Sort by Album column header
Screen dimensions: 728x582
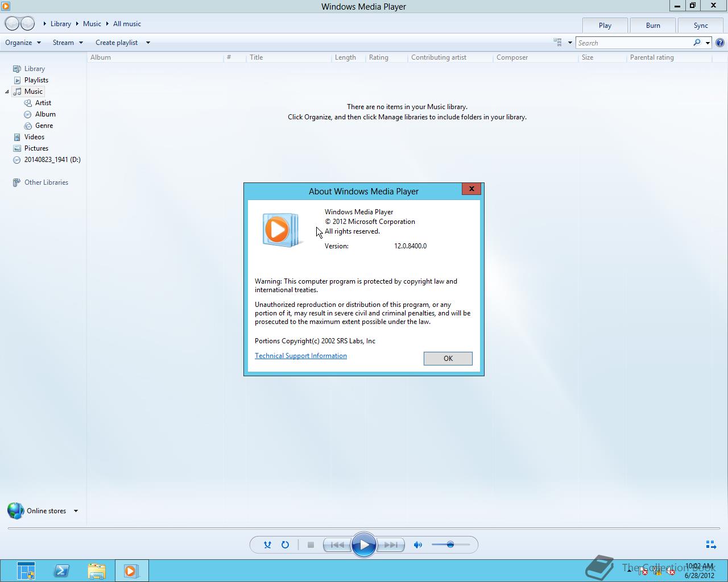[155, 57]
